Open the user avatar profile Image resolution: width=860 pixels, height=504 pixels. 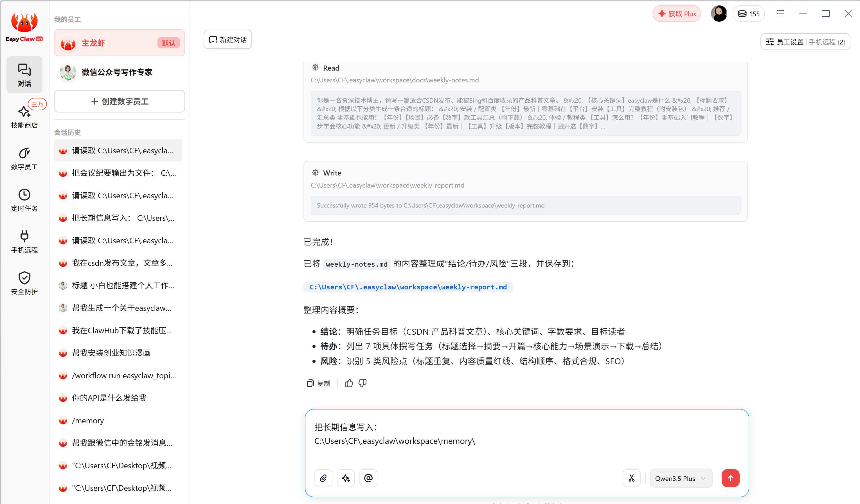pos(719,14)
